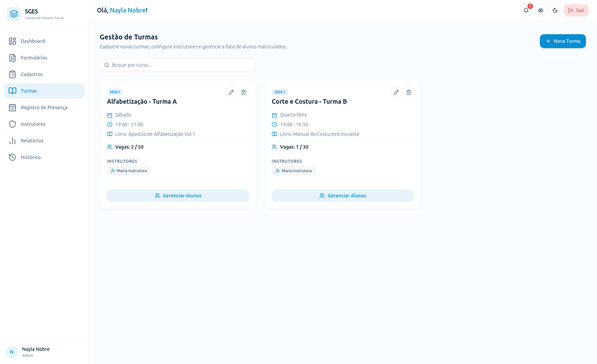Go to Formulários in the sidebar
This screenshot has height=364, width=597.
(44, 58)
